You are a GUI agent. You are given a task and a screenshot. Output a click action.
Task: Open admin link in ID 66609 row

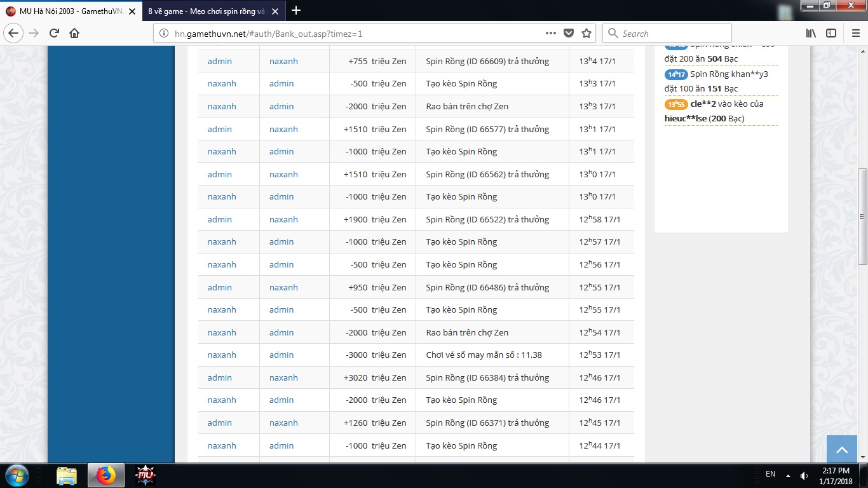pyautogui.click(x=219, y=61)
